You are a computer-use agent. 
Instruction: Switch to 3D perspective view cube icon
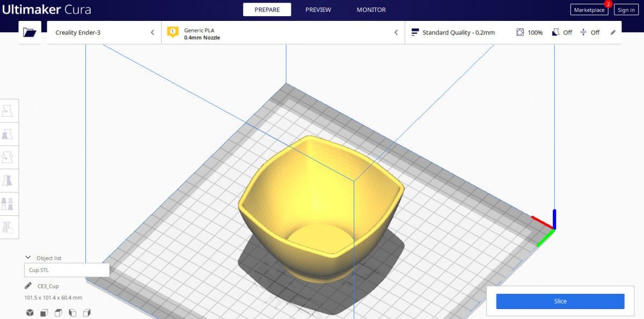click(x=30, y=313)
